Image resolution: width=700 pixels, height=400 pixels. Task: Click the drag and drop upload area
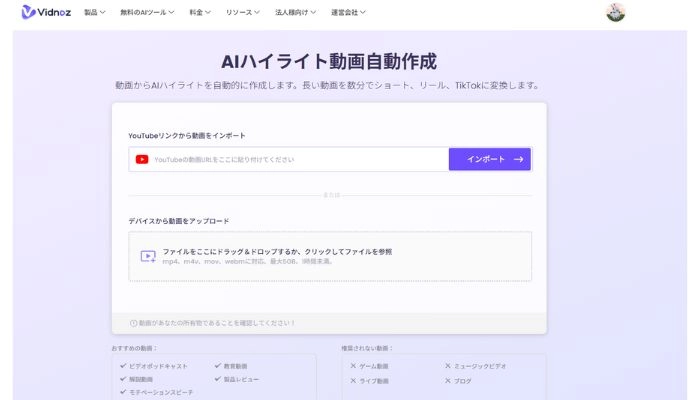coord(330,256)
